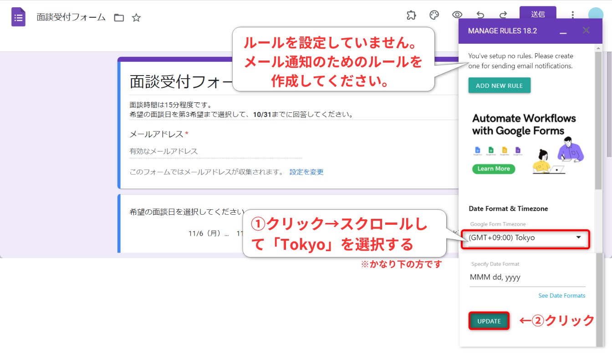Click the Learn More banner button
The height and width of the screenshot is (364, 612).
(494, 169)
